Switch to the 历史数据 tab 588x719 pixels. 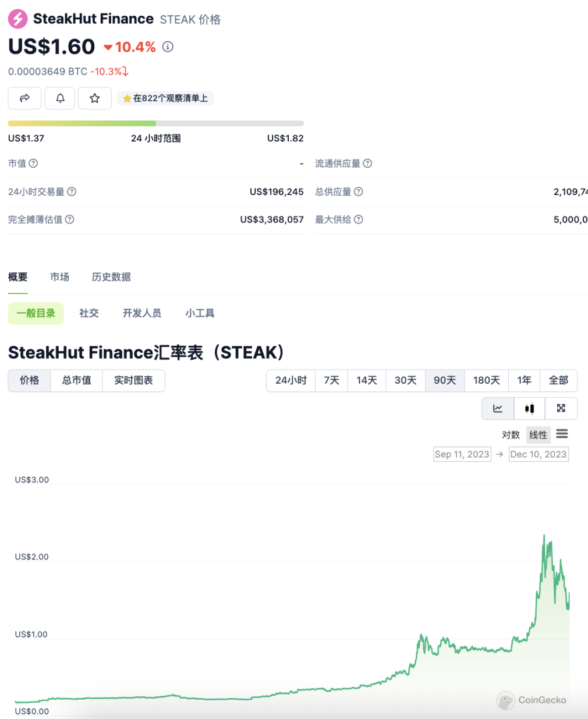click(x=111, y=277)
